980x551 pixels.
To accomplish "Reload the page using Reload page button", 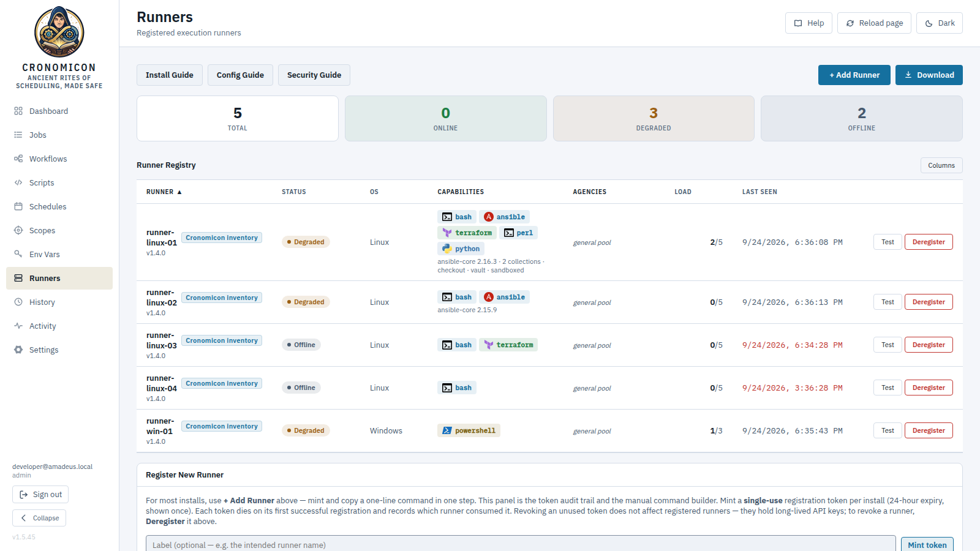I will click(x=874, y=23).
